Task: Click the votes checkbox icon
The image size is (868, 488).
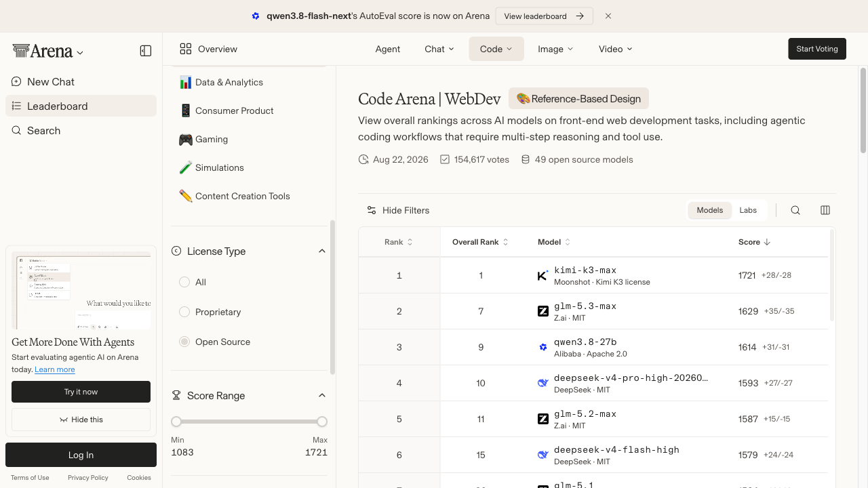Action: pyautogui.click(x=445, y=160)
